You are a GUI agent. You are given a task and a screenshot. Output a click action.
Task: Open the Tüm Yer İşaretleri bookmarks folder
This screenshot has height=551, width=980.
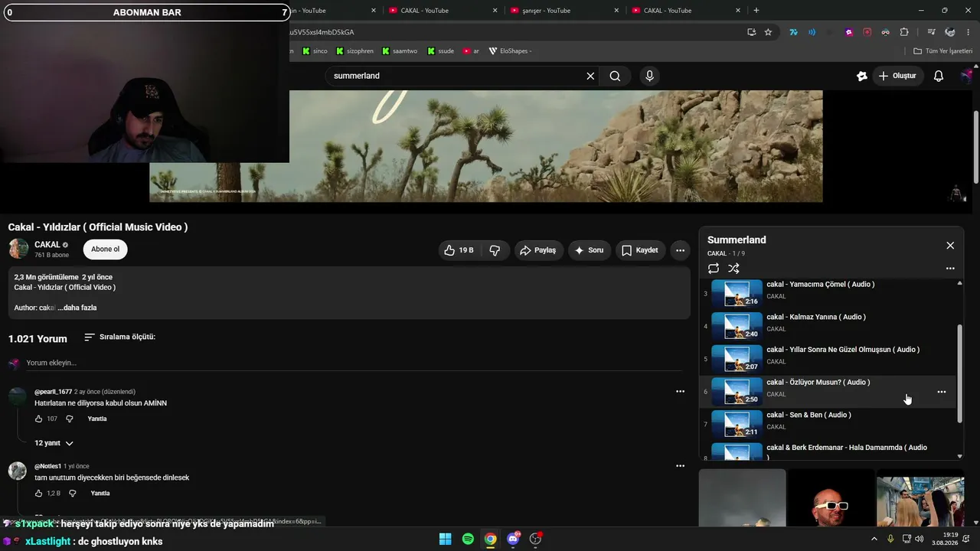[x=942, y=51]
